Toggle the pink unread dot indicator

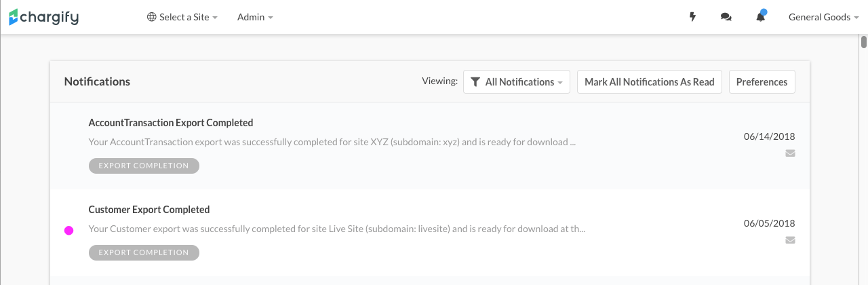click(x=68, y=231)
